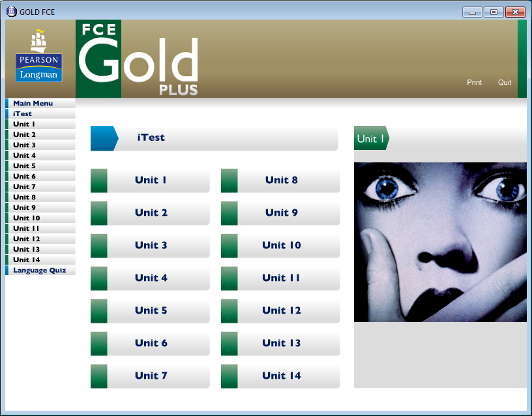Click the green square beside Unit 8

pyautogui.click(x=229, y=181)
